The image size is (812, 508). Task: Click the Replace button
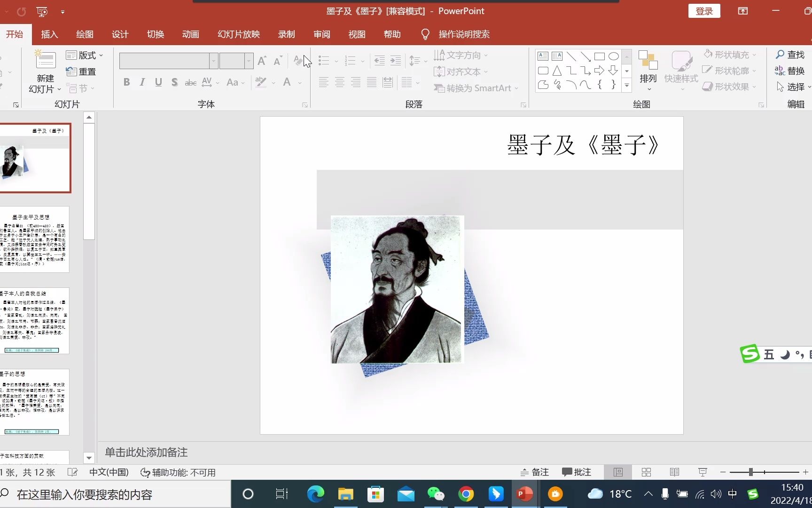790,71
